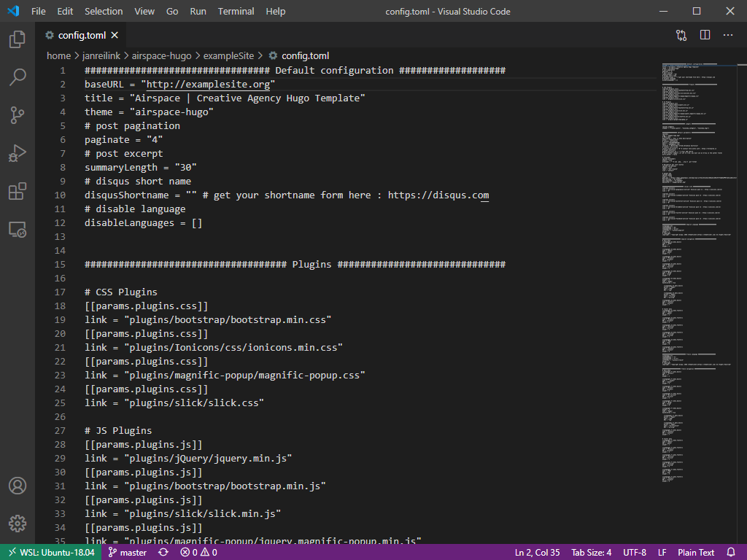747x560 pixels.
Task: Open the Search view icon
Action: click(x=18, y=77)
